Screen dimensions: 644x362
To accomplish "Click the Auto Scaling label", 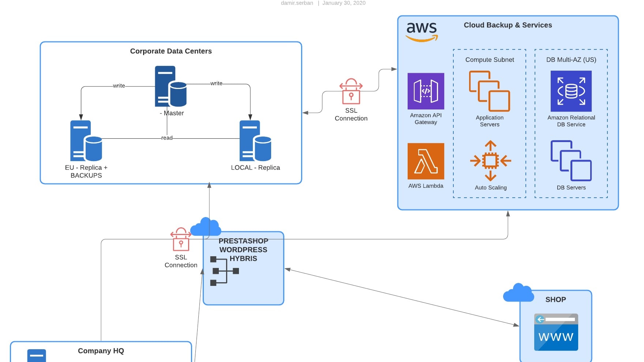I will tap(491, 187).
